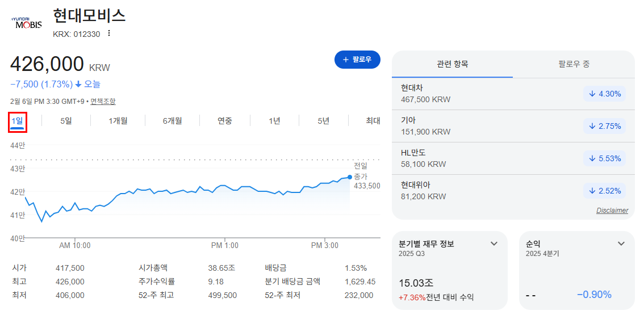This screenshot has width=644, height=319.
Task: Select the 연중 chart range tab
Action: coord(225,121)
